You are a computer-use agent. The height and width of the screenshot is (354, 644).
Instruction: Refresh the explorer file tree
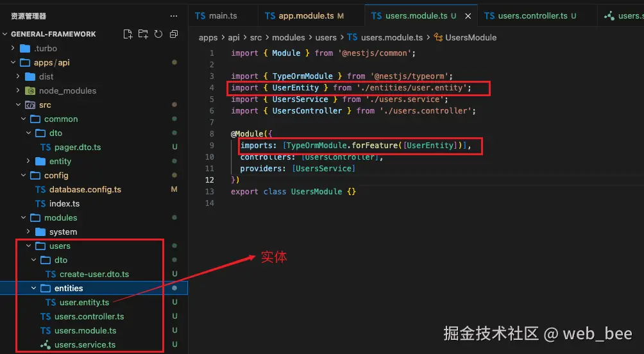[x=158, y=34]
